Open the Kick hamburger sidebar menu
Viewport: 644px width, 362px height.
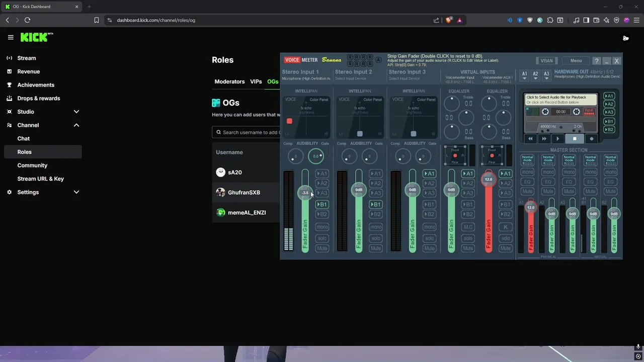(11, 37)
